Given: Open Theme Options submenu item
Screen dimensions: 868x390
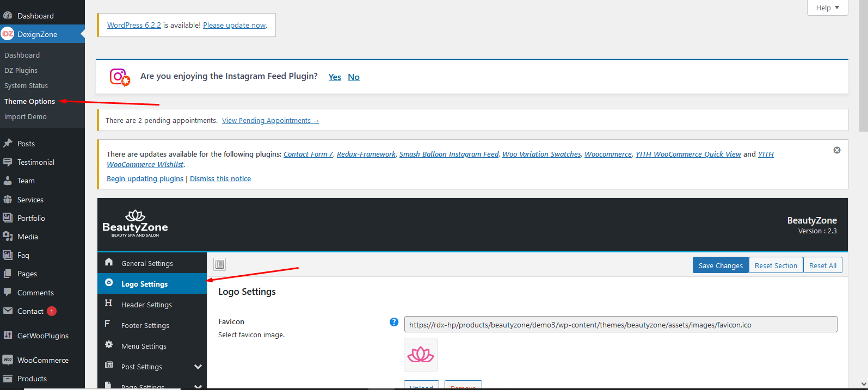Looking at the screenshot, I should click(30, 102).
